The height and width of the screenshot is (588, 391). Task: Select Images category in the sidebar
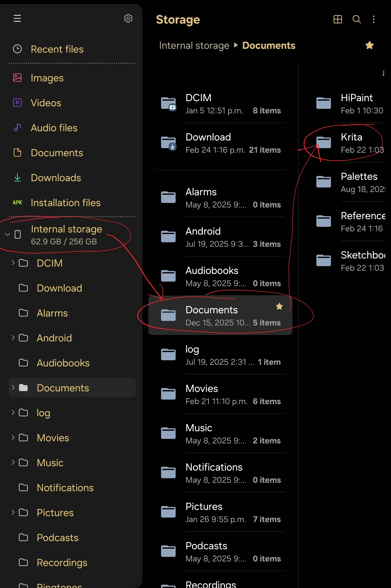tap(47, 78)
